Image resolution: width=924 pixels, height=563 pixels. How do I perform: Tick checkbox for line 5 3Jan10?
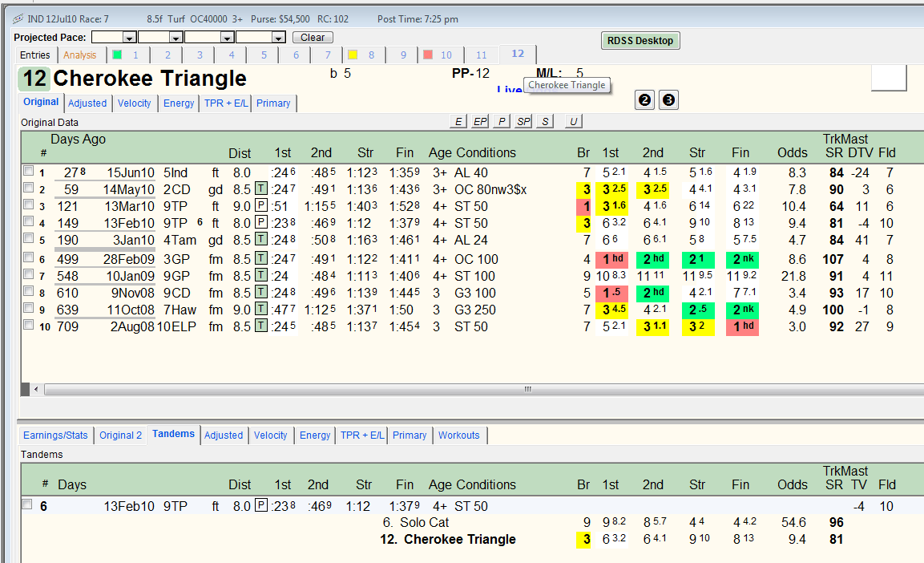[x=28, y=238]
